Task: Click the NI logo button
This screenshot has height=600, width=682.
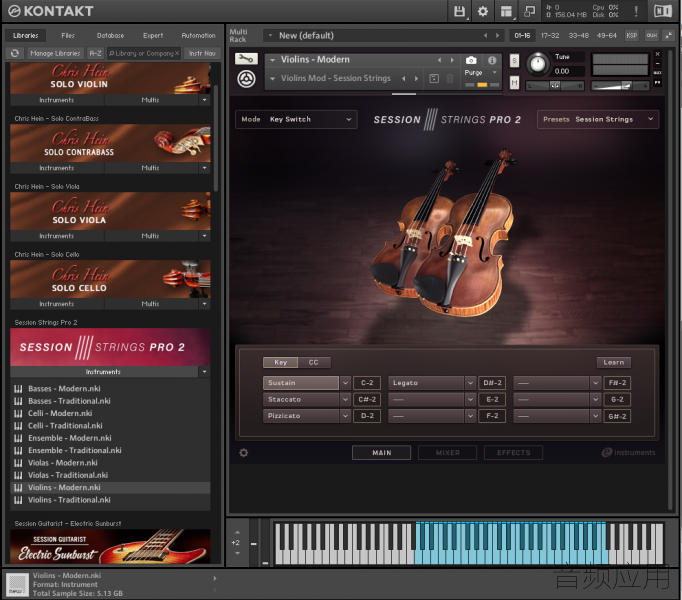Action: (x=663, y=11)
